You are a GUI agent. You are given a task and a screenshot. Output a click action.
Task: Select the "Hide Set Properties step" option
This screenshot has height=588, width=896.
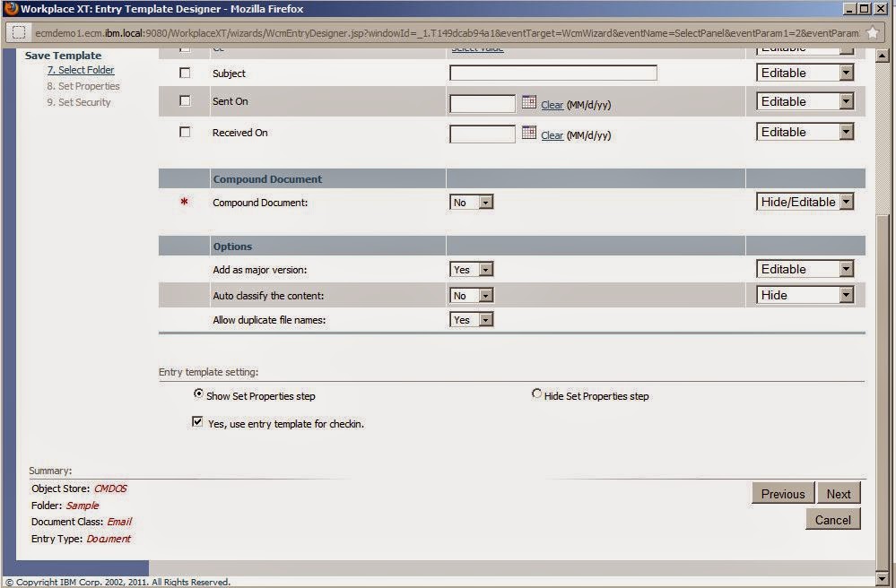[536, 394]
